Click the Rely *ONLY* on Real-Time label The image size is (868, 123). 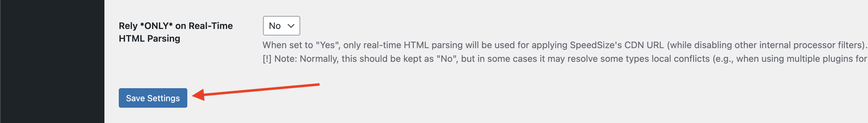[x=176, y=26]
